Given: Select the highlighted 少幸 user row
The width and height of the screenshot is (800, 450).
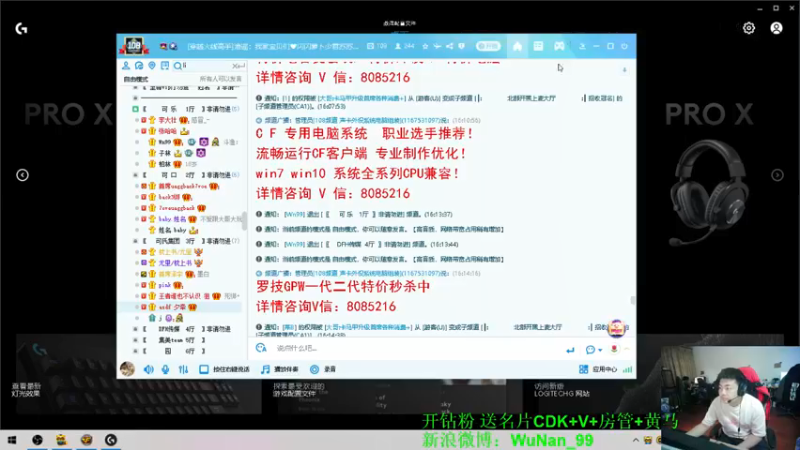Looking at the screenshot, I should pos(180,307).
